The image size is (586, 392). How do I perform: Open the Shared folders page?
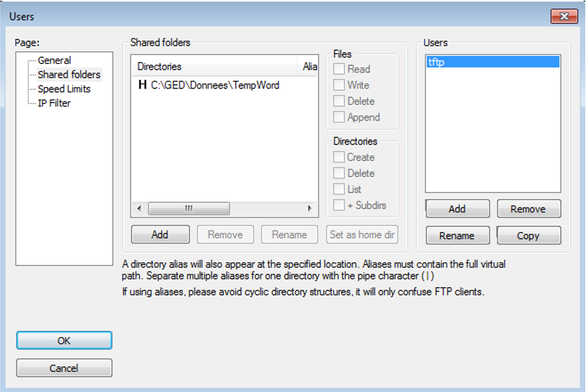(x=68, y=75)
